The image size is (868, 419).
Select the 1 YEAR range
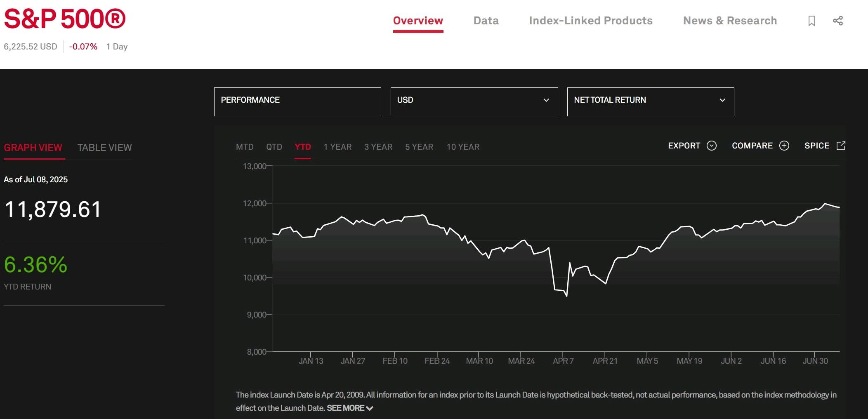click(337, 147)
